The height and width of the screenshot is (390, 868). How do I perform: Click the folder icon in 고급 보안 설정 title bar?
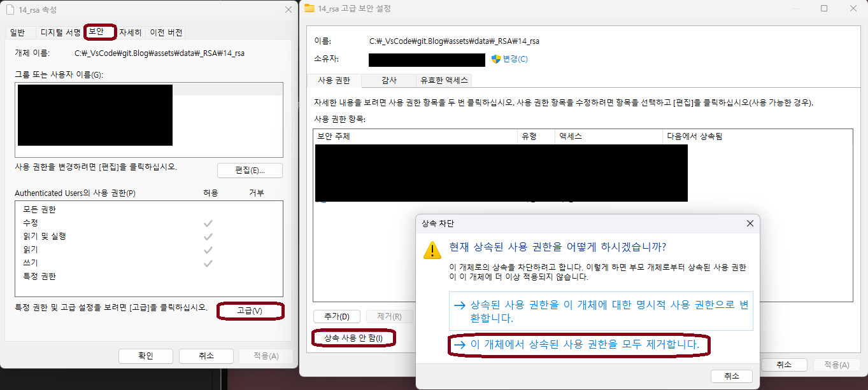point(309,8)
